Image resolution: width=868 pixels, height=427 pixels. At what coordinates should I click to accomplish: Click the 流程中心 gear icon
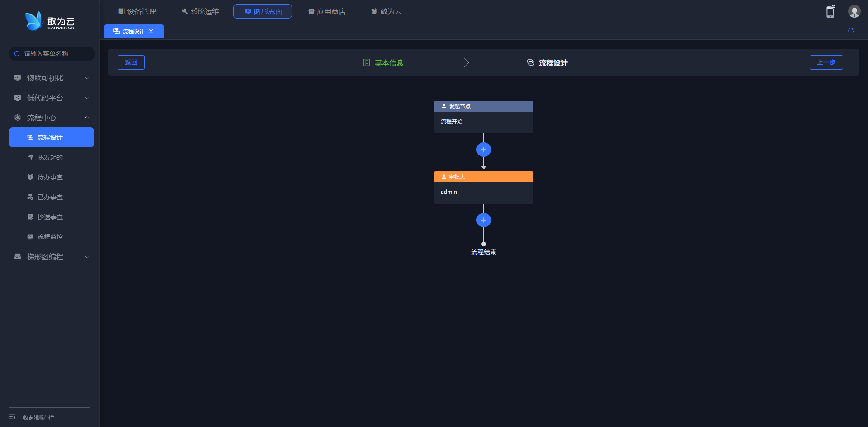coord(18,117)
